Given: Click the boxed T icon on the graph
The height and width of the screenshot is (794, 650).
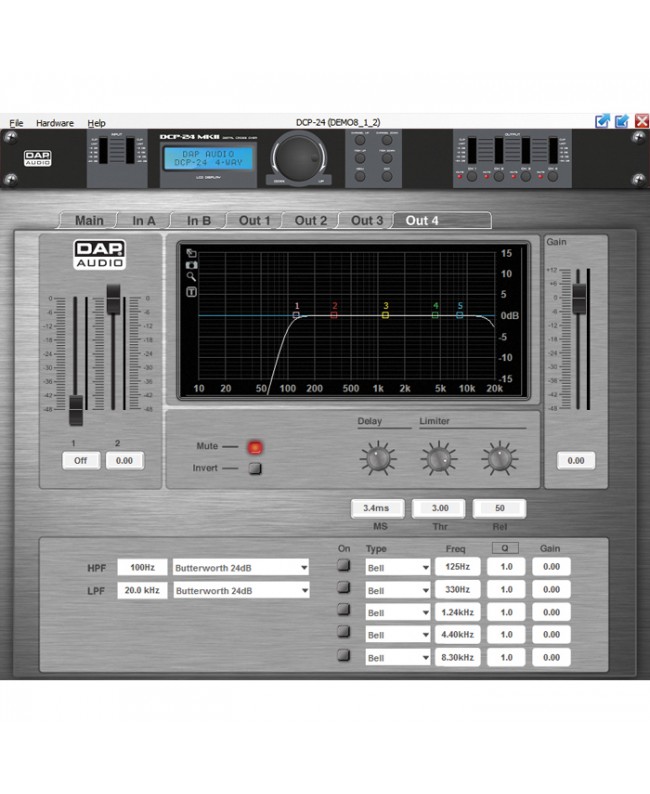Looking at the screenshot, I should coord(191,292).
